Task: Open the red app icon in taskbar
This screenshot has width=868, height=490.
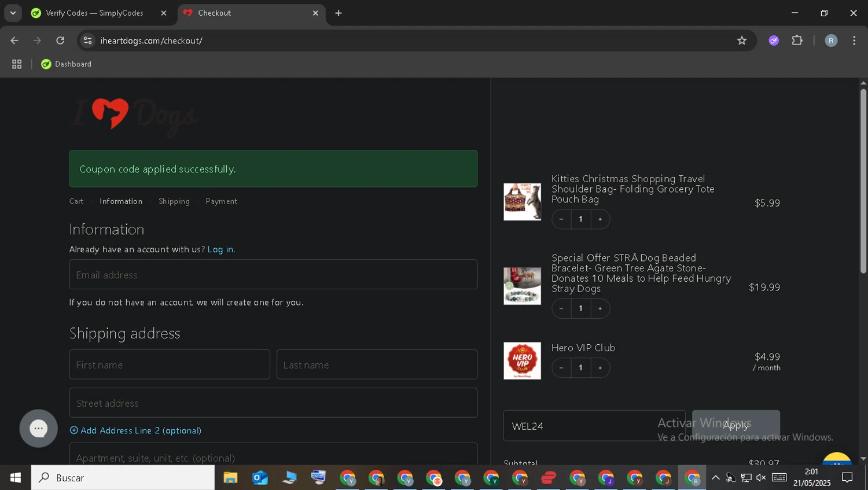Action: click(x=549, y=478)
